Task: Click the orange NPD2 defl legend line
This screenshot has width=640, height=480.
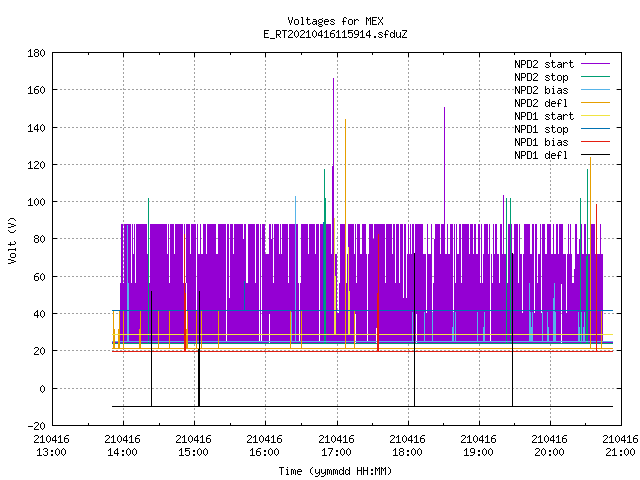Action: (x=595, y=103)
